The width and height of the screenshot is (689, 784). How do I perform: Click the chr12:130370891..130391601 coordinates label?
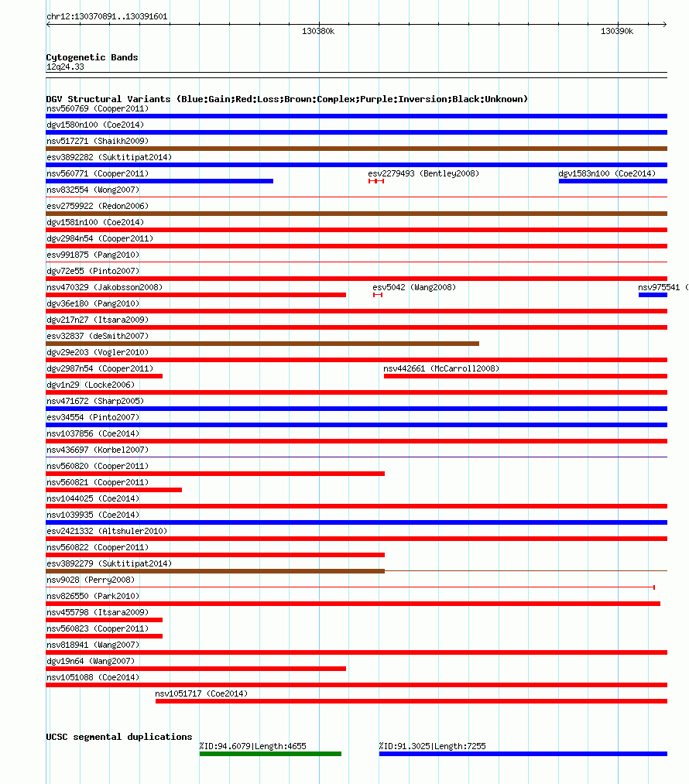107,16
